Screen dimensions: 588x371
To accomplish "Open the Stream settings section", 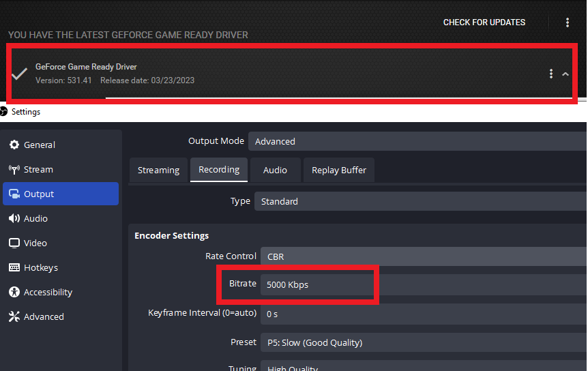I will tap(61, 169).
